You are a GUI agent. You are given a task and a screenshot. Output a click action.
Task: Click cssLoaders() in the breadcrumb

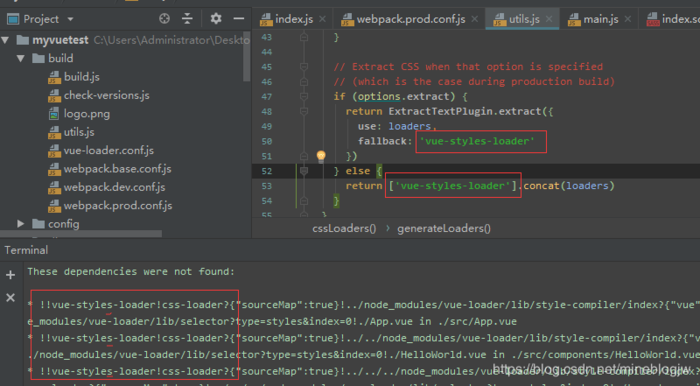pyautogui.click(x=344, y=228)
